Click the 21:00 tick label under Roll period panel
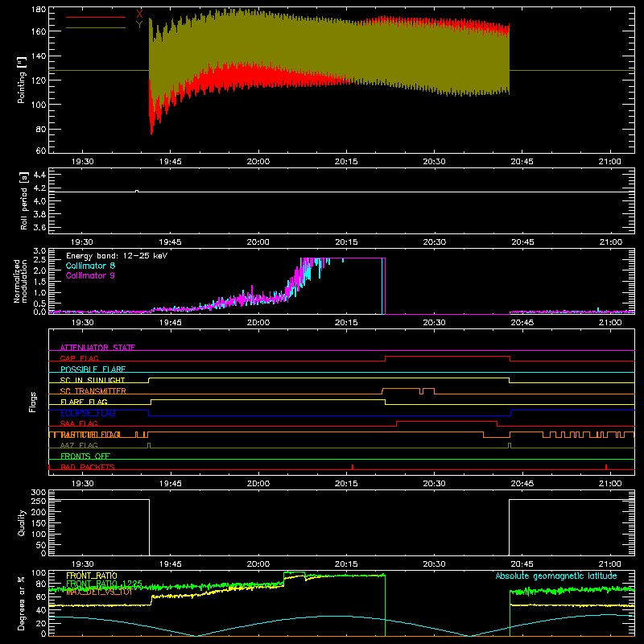Screen dimensions: 644x644 tap(610, 242)
